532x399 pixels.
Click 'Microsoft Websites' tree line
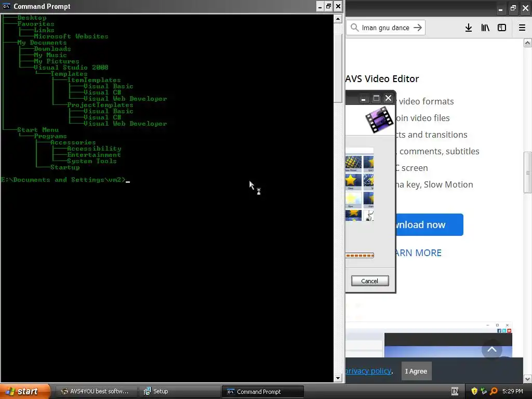(71, 36)
